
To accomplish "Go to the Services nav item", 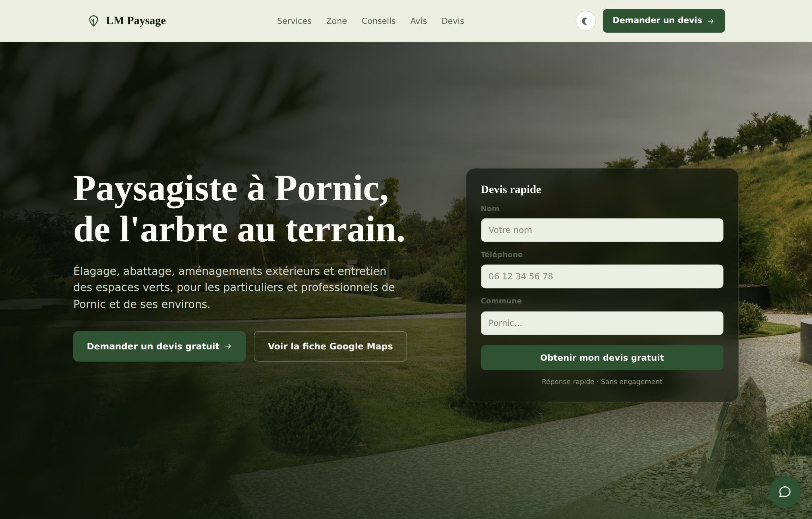I will pos(294,21).
